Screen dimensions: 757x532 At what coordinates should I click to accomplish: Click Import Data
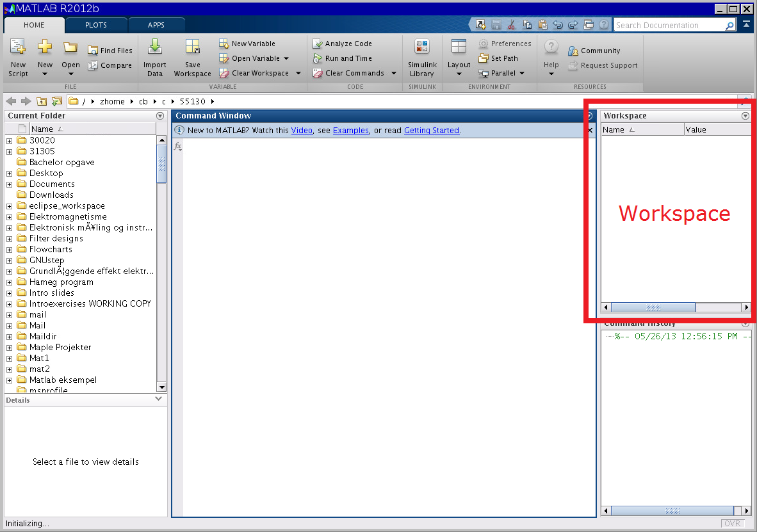pyautogui.click(x=154, y=58)
